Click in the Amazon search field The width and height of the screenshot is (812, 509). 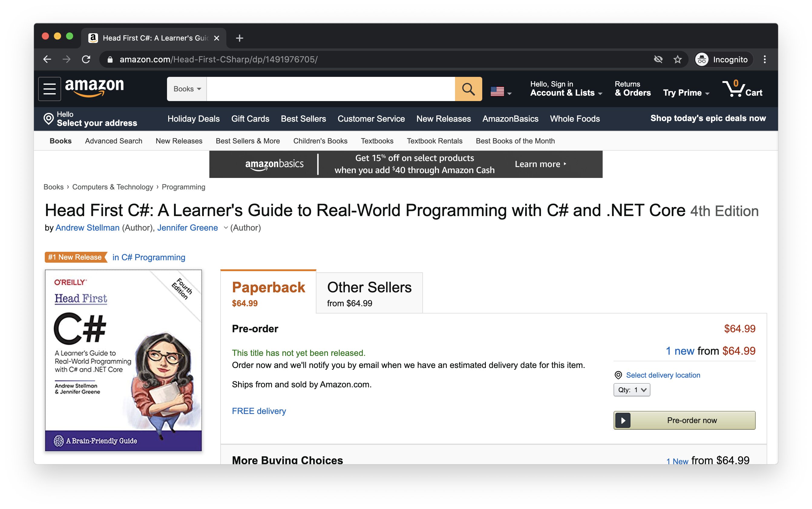(x=330, y=89)
